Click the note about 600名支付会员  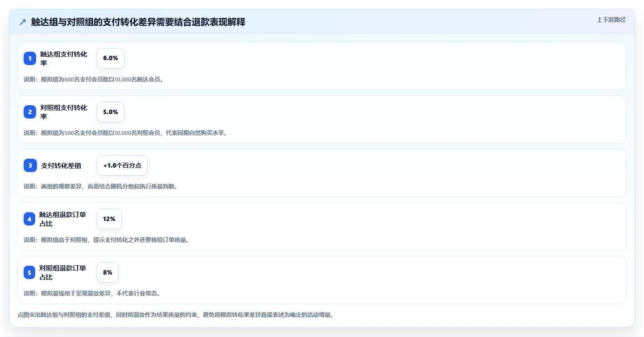point(93,79)
